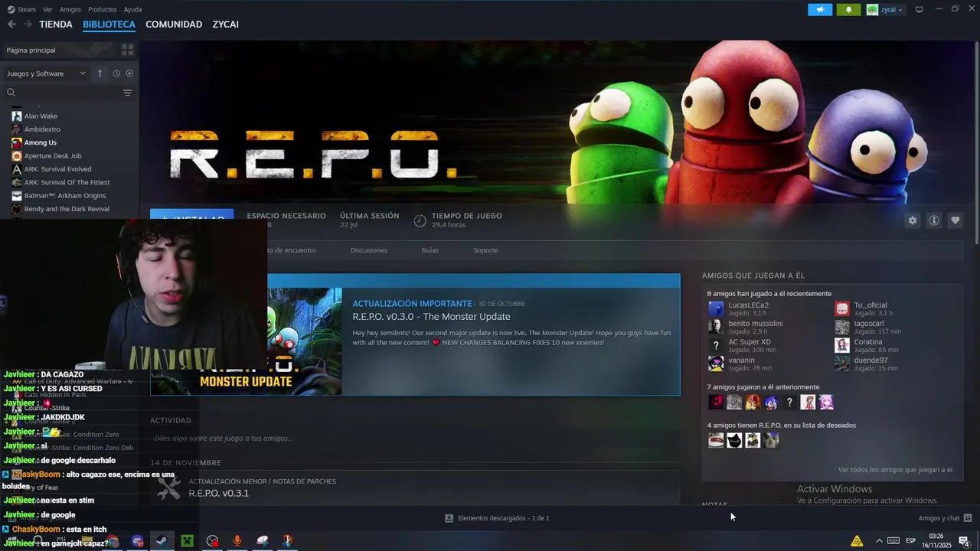980x551 pixels.
Task: Open advanced filter options icon
Action: 128,93
